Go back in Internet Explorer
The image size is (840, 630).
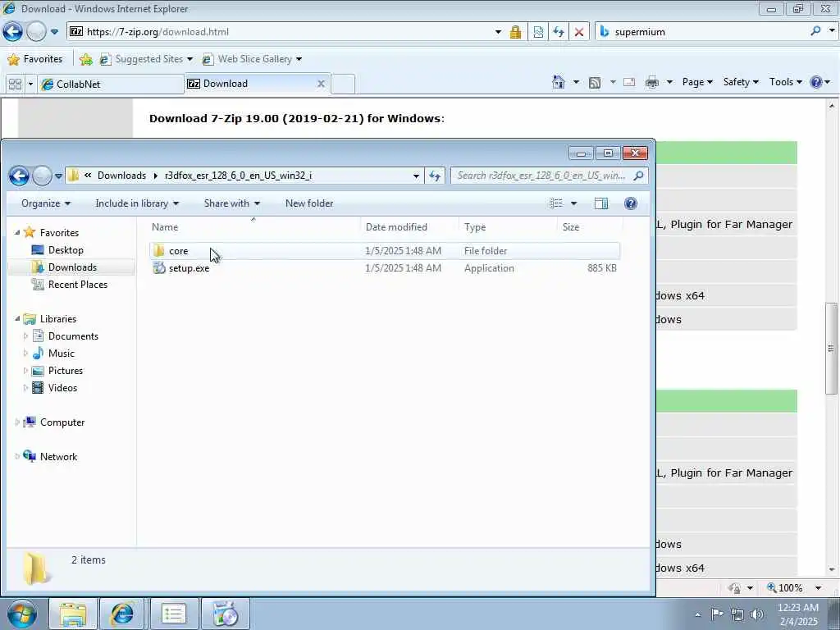pos(13,32)
